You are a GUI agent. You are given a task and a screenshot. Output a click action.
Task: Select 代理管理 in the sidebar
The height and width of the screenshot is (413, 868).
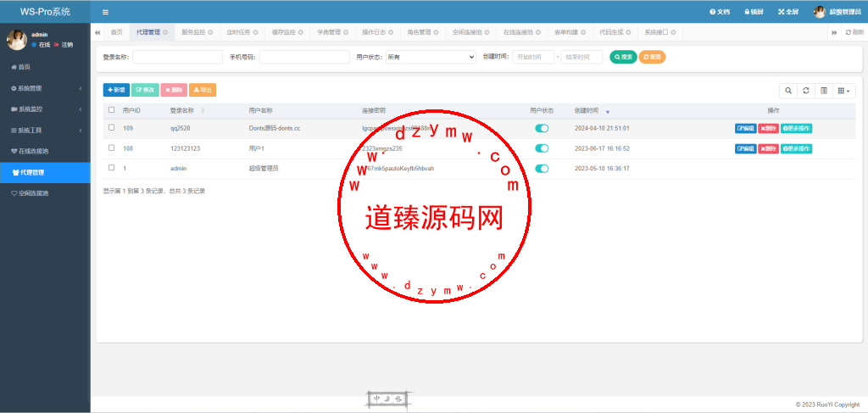(x=45, y=172)
